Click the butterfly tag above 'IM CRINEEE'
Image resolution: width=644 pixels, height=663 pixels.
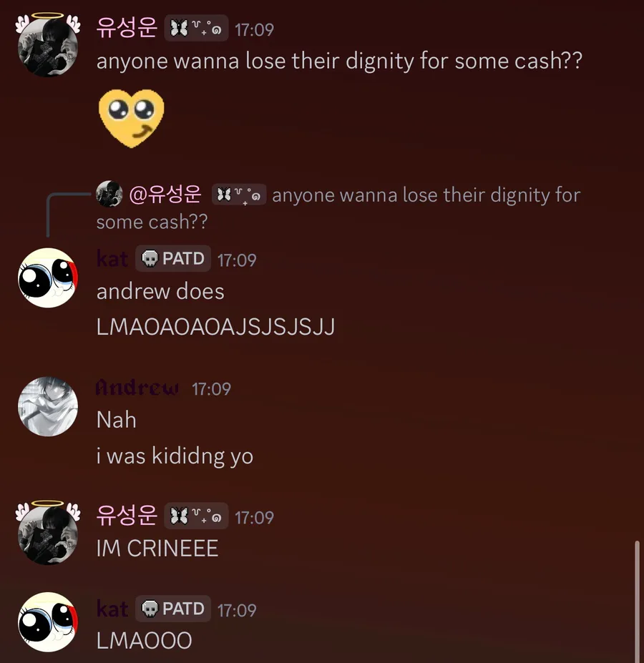coord(196,516)
